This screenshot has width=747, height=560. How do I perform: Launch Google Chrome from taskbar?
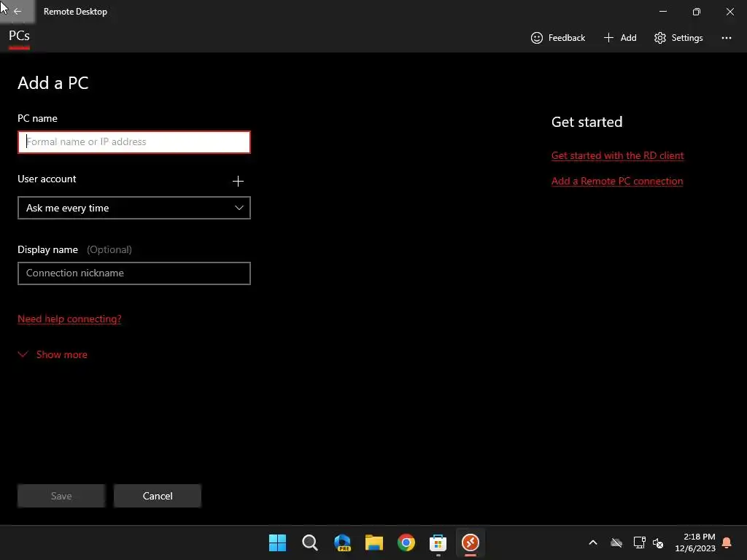coord(406,542)
